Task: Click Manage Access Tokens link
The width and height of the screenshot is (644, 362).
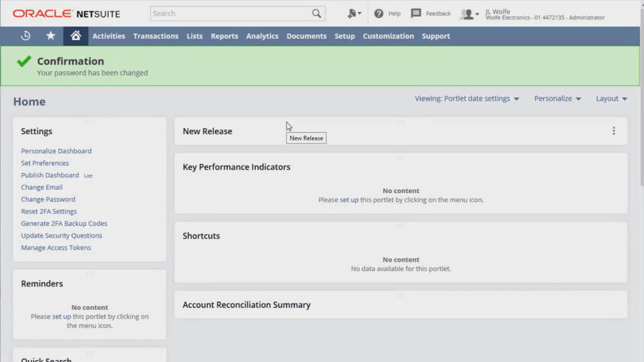Action: tap(56, 248)
